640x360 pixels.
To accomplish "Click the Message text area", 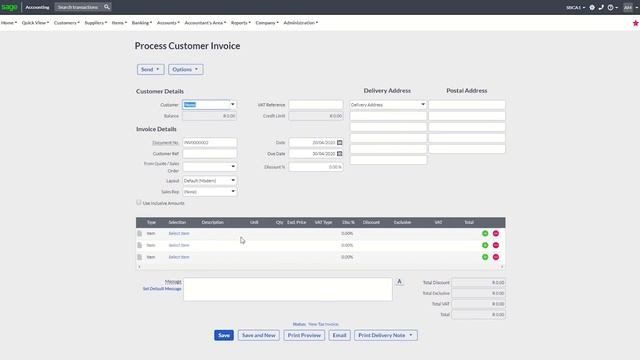I will point(288,289).
